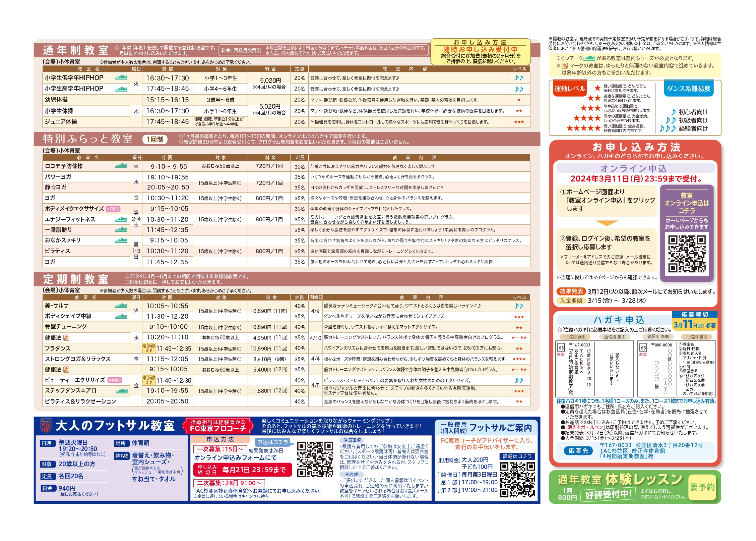Click the QR code under 詳細はコチラ

pyautogui.click(x=517, y=480)
